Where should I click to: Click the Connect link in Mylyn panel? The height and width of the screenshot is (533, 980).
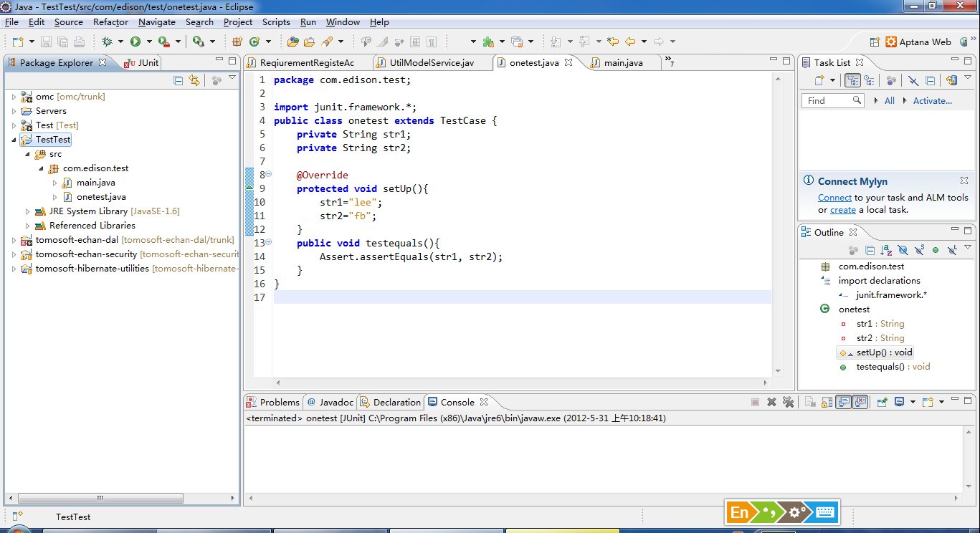834,198
